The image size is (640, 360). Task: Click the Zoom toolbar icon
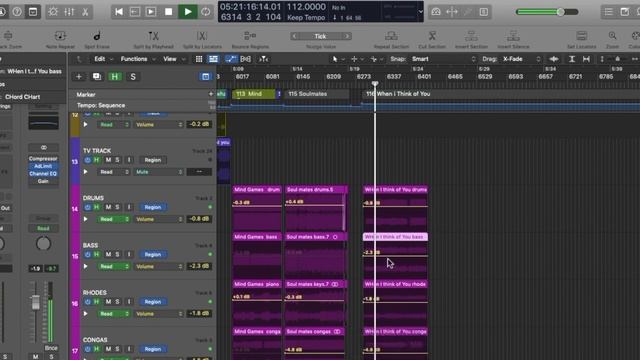[x=612, y=36]
